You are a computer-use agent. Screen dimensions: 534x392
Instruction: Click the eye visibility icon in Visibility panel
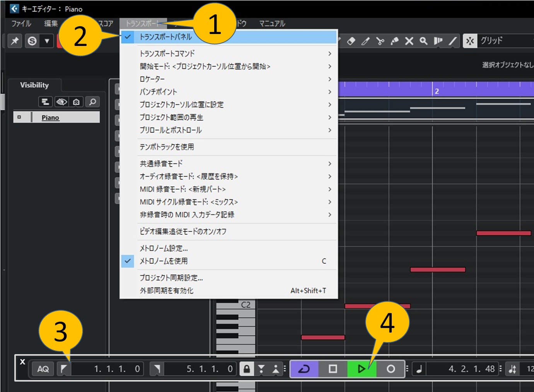(61, 102)
